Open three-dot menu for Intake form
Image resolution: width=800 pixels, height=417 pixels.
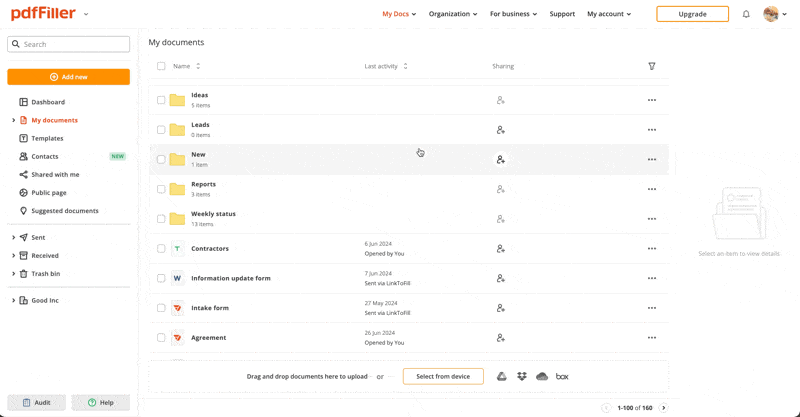point(652,308)
